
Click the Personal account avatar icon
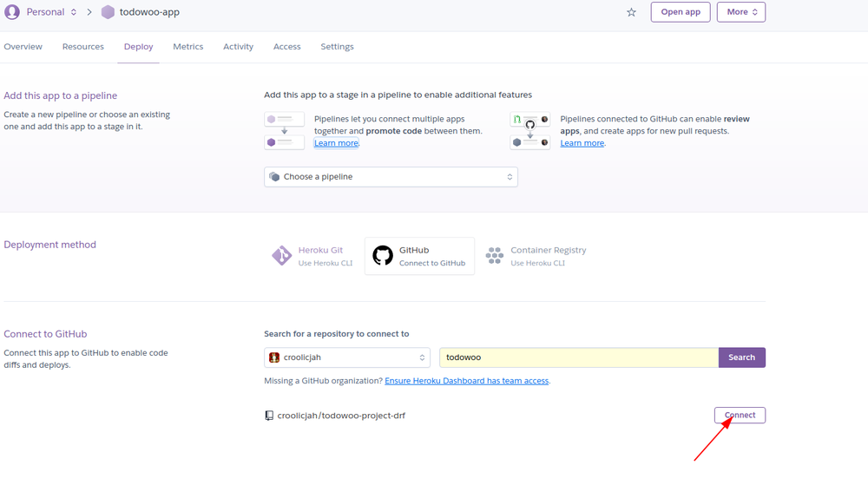click(x=11, y=11)
